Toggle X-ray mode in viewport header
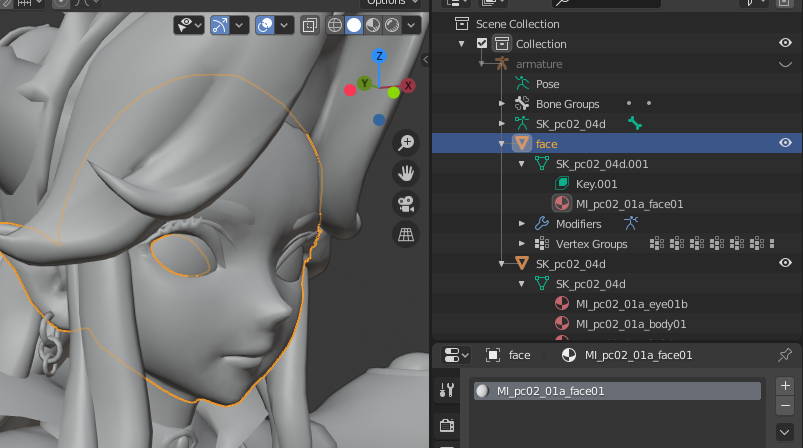Image resolution: width=803 pixels, height=448 pixels. tap(310, 25)
